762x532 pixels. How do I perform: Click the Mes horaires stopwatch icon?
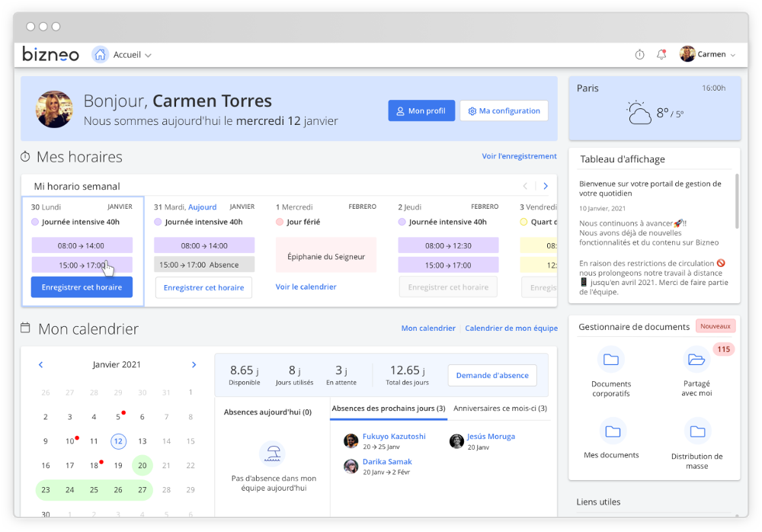point(25,156)
